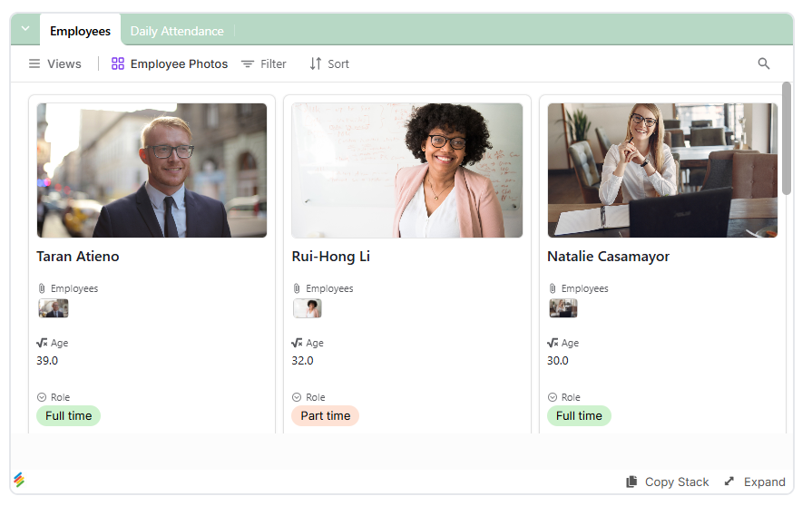The width and height of the screenshot is (812, 506).
Task: Click the Taran Atieno name
Action: point(78,257)
